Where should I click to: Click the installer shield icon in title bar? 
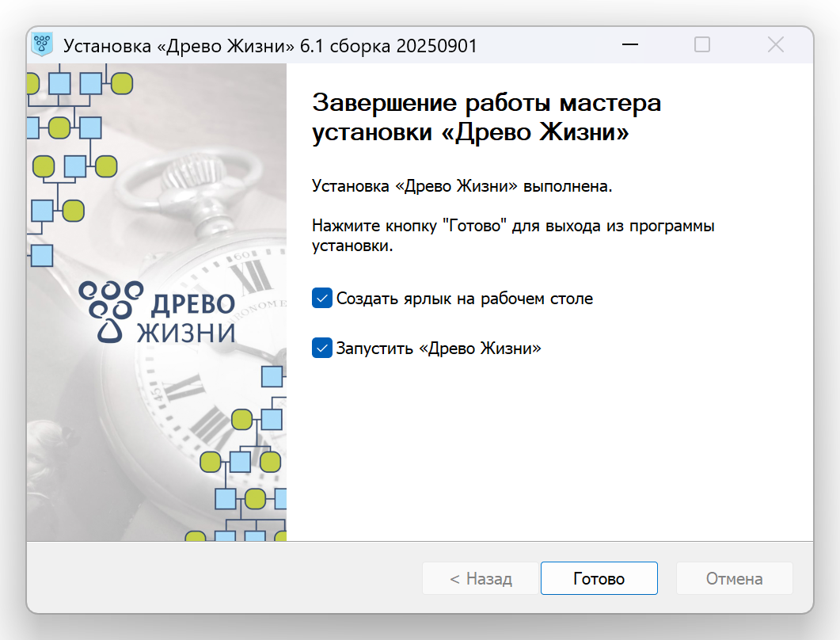[42, 44]
